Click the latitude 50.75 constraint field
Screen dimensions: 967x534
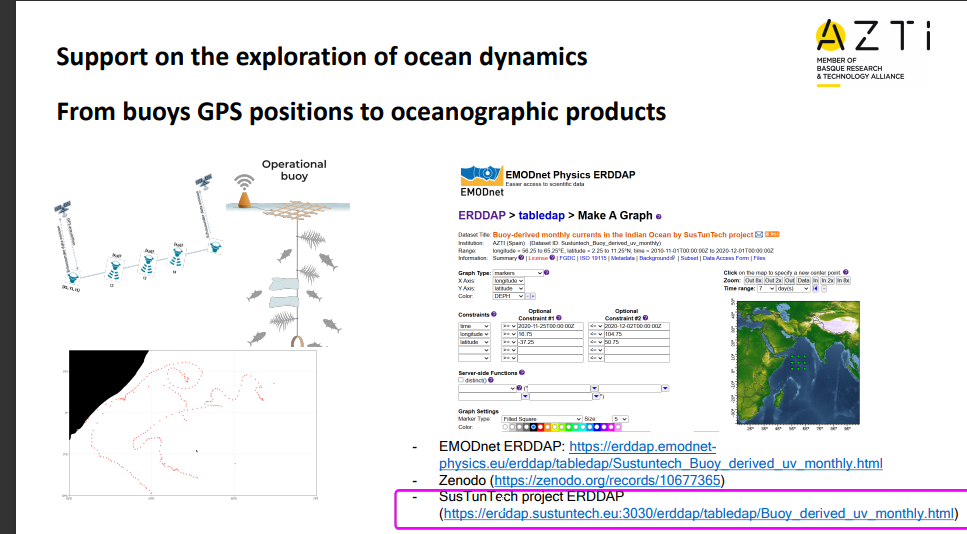click(x=637, y=342)
